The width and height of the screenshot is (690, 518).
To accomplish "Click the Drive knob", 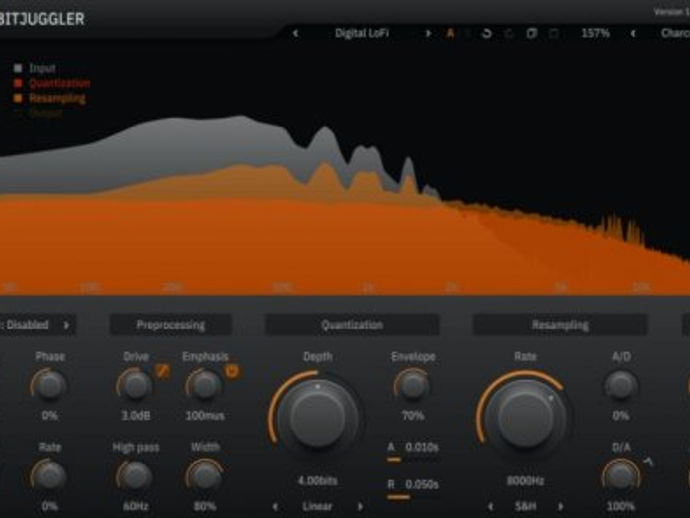I will tap(136, 385).
